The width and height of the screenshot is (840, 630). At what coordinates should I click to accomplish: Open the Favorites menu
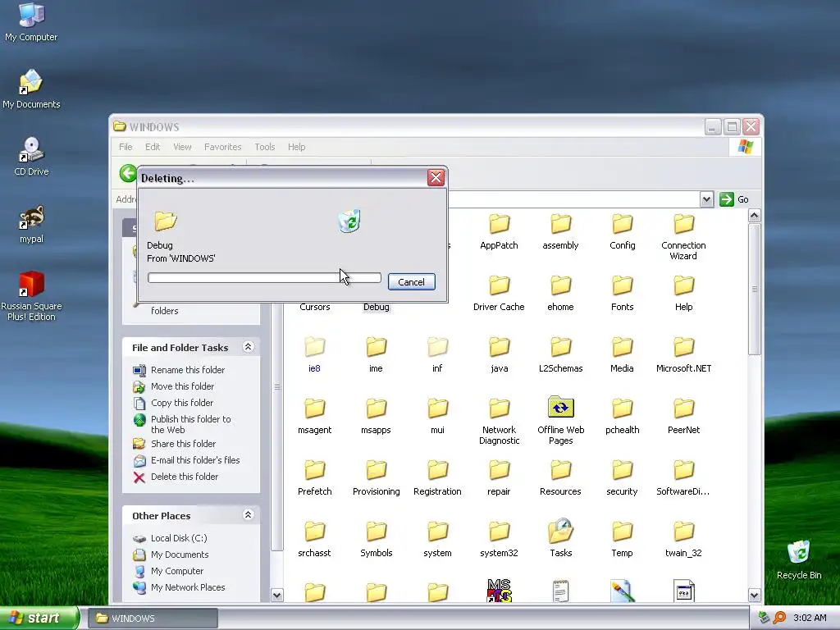click(222, 147)
